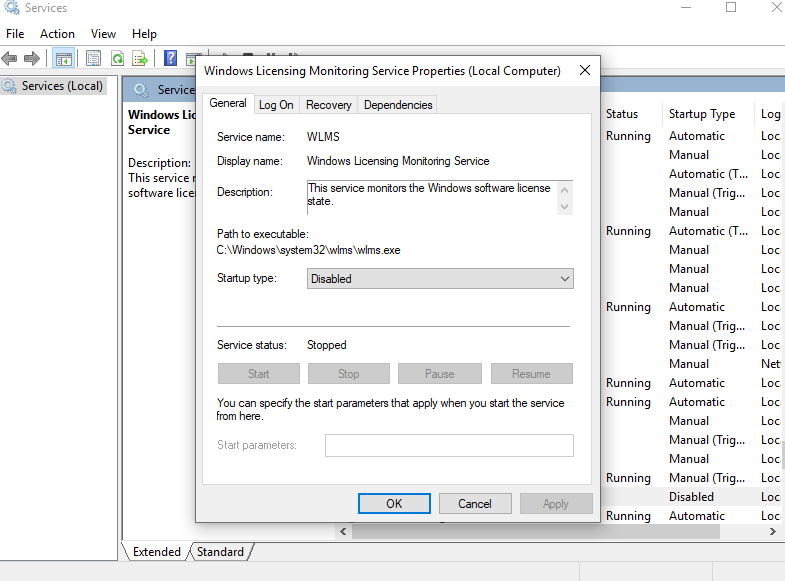785x581 pixels.
Task: Switch to the Recovery tab
Action: (328, 105)
